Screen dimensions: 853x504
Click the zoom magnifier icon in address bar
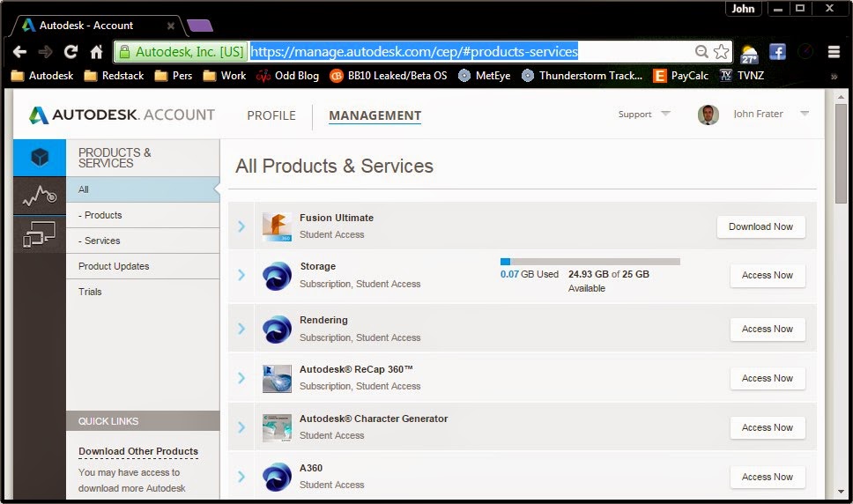point(701,52)
